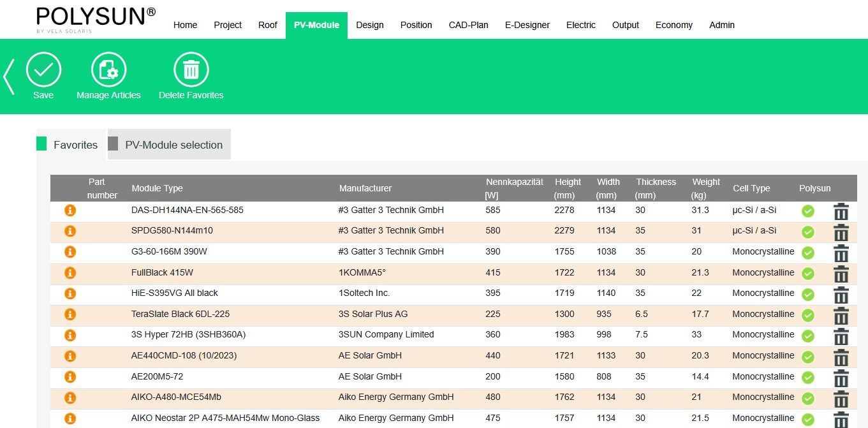
Task: Click Polysun green check for SPDG580-N144m10
Action: [807, 232]
